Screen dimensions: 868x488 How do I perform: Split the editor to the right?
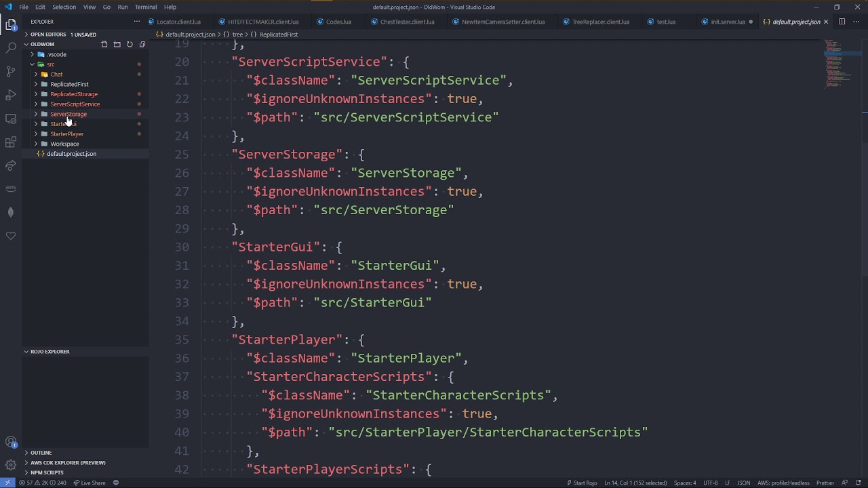(x=842, y=22)
